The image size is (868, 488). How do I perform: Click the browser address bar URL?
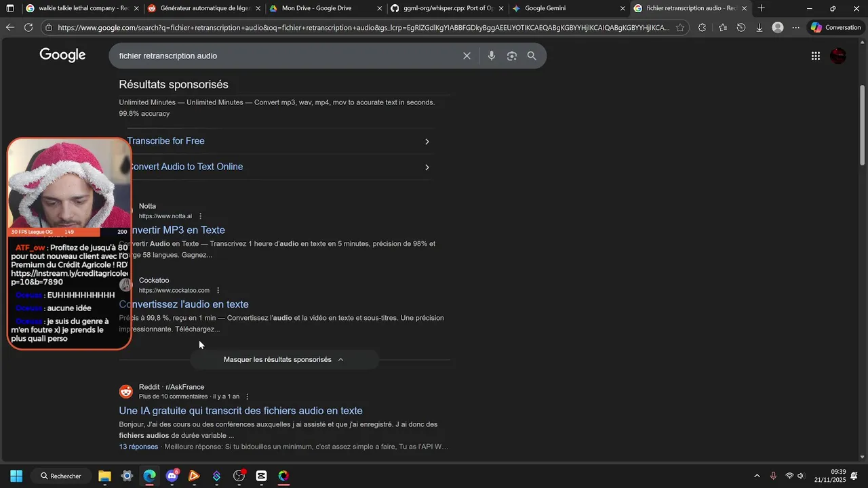[363, 28]
